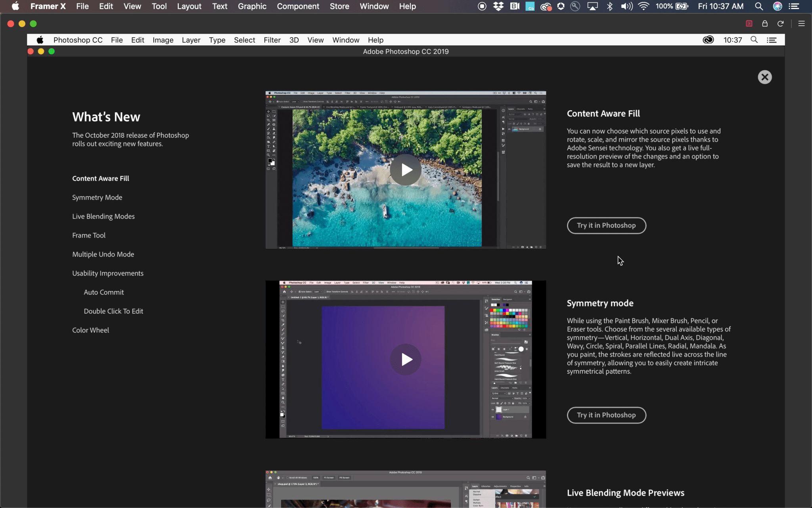The height and width of the screenshot is (508, 812).
Task: Open the Photoshop Window menu
Action: [346, 40]
